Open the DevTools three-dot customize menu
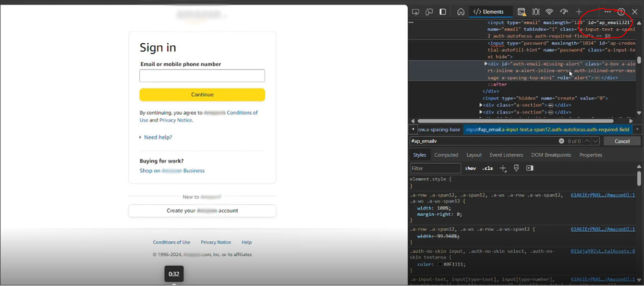 coord(607,11)
